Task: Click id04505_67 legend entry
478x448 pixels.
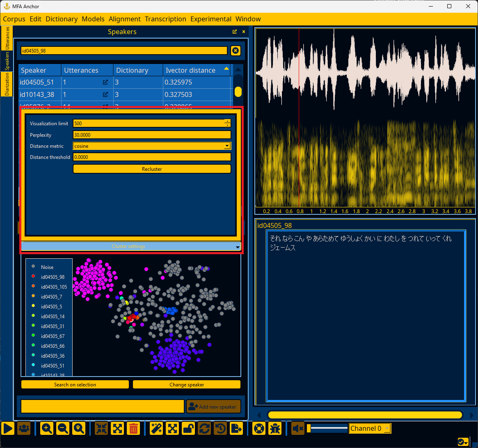Action: [x=53, y=336]
